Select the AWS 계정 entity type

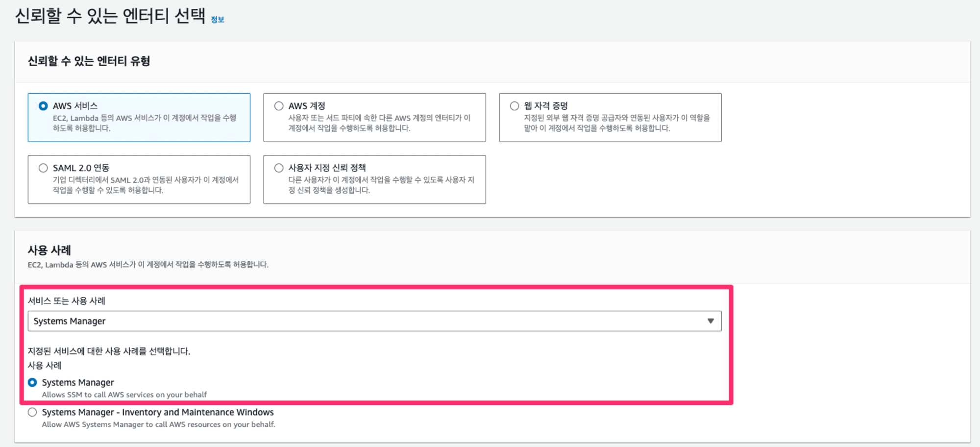279,106
